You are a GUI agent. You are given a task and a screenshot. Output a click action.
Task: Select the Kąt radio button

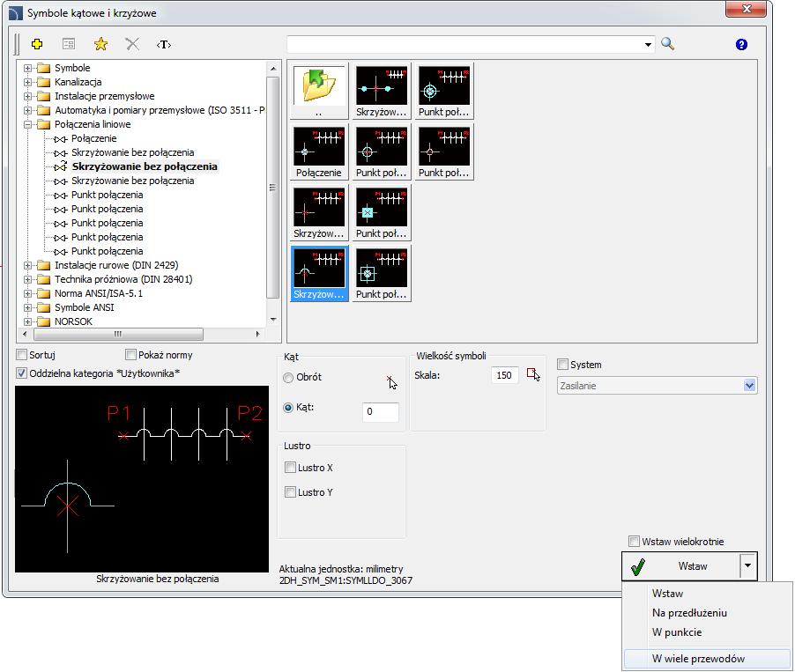pos(288,408)
